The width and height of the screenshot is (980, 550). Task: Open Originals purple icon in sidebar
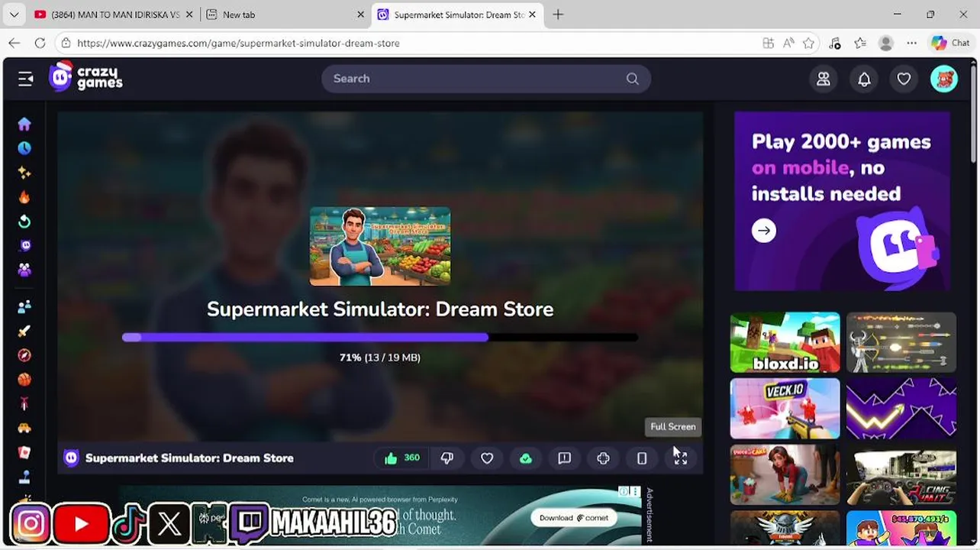24,245
